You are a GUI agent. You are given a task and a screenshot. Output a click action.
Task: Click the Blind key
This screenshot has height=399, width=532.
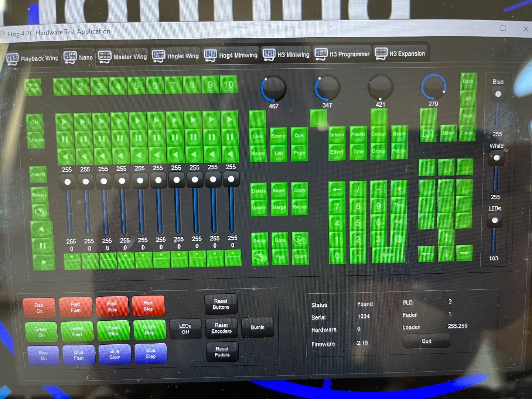449,133
